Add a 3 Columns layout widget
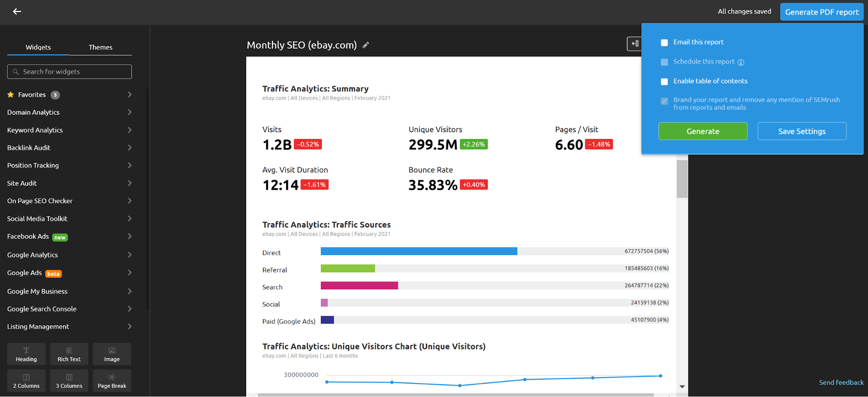The image size is (868, 397). 69,380
